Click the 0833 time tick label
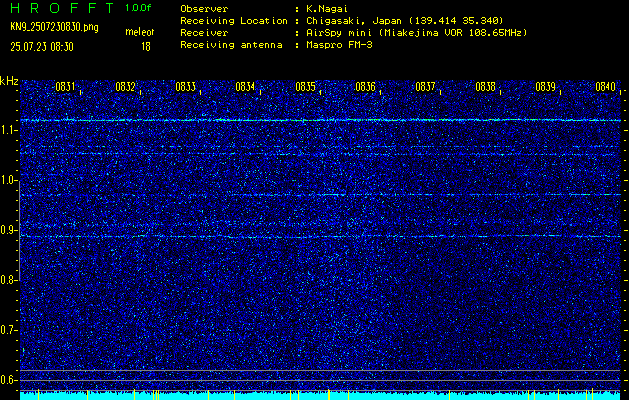The width and height of the screenshot is (629, 400). pos(185,87)
